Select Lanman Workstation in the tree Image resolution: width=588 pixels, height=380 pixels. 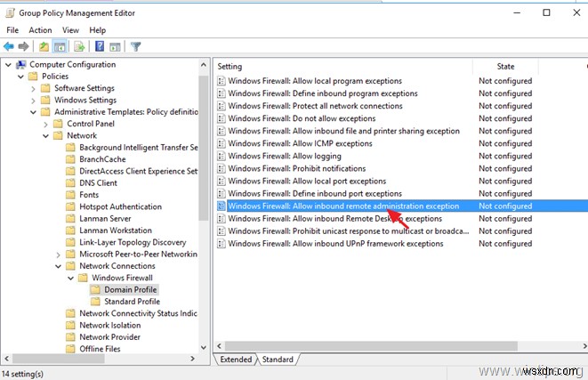[116, 230]
